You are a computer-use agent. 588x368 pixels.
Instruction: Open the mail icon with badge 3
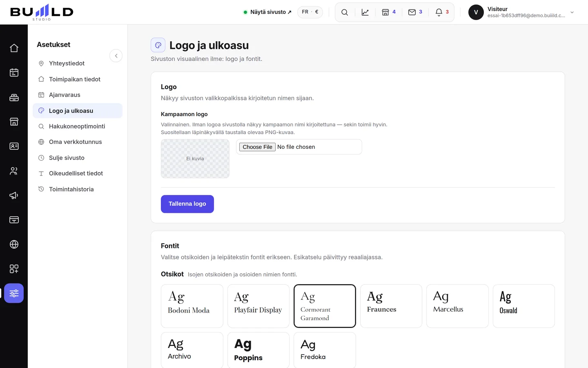[415, 12]
